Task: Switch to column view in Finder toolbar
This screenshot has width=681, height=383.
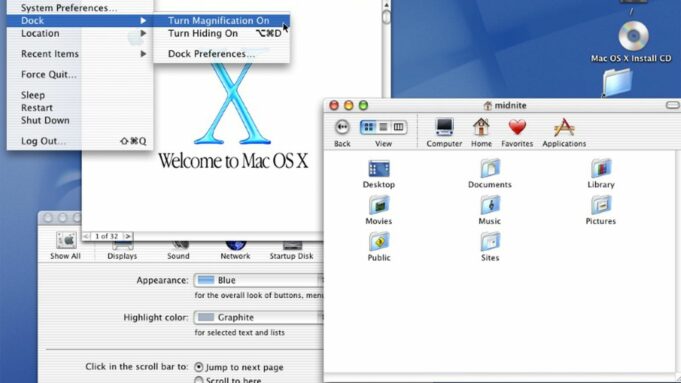Action: pos(398,127)
